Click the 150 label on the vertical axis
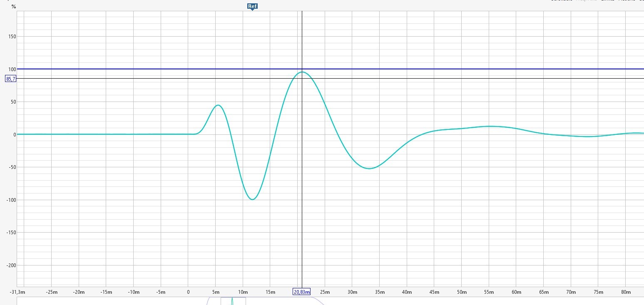The image size is (644, 305). 12,37
